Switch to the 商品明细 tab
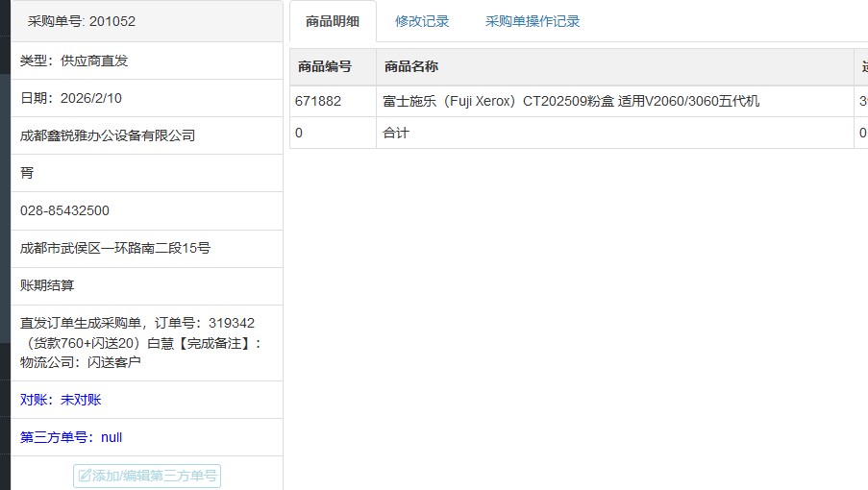Image resolution: width=868 pixels, height=490 pixels. point(332,21)
